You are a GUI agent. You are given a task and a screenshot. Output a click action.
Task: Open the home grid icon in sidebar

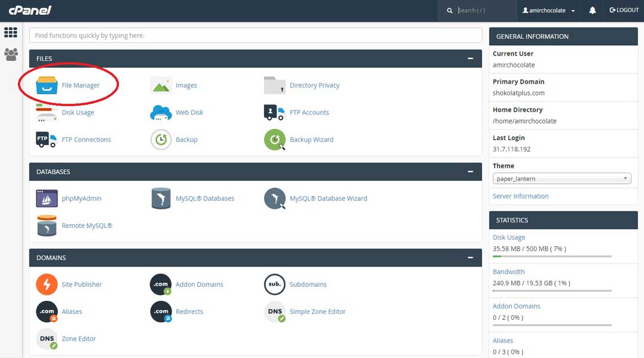[11, 32]
